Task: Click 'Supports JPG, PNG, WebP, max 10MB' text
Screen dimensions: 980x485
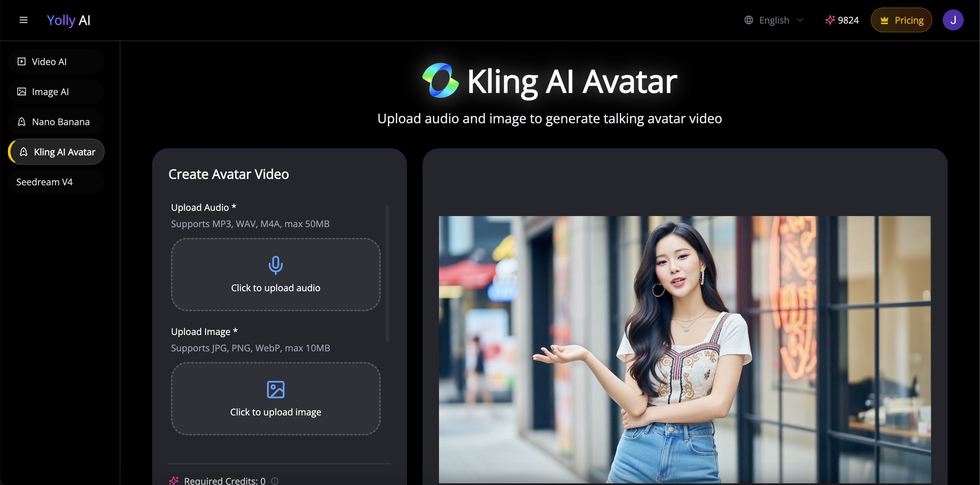Action: (x=250, y=348)
